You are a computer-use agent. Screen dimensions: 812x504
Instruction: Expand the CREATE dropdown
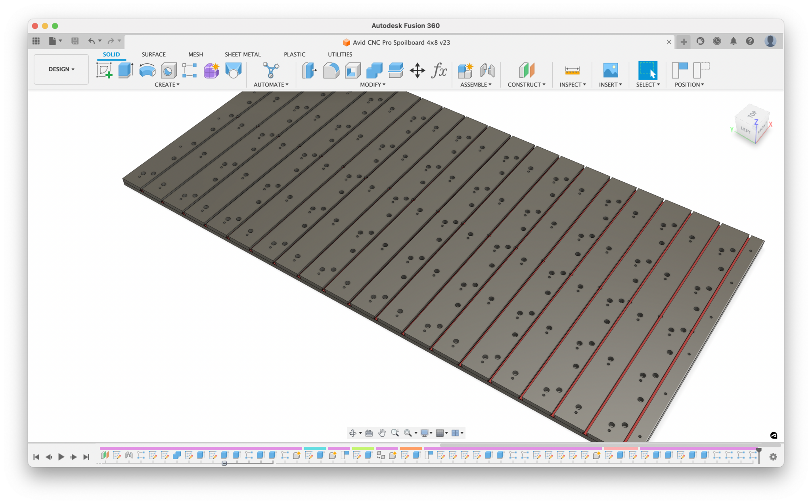(167, 84)
